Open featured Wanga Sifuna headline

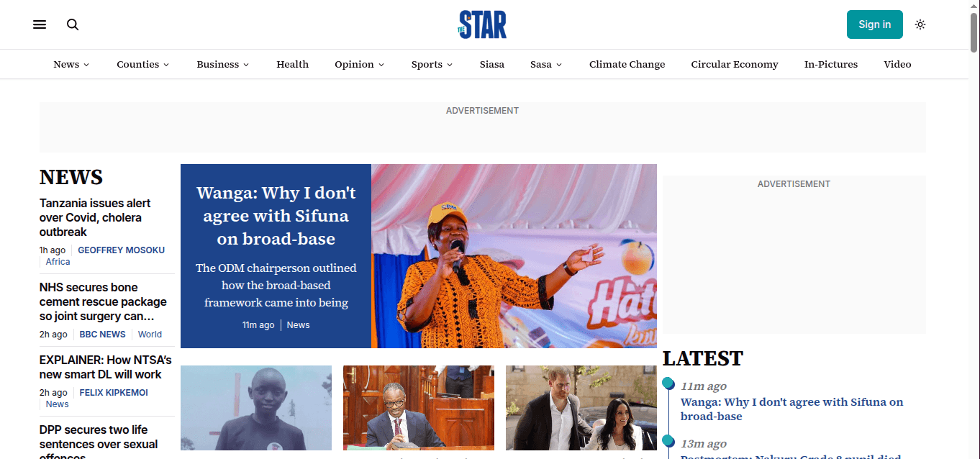(276, 216)
